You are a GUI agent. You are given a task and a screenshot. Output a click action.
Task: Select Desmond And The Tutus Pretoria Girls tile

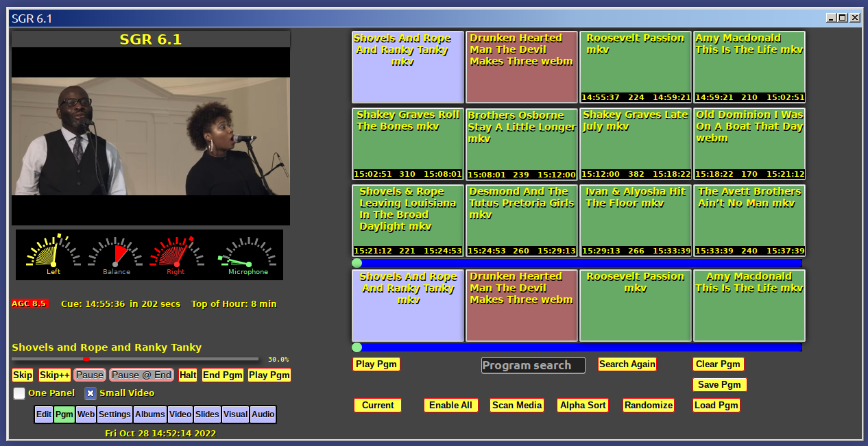point(522,221)
